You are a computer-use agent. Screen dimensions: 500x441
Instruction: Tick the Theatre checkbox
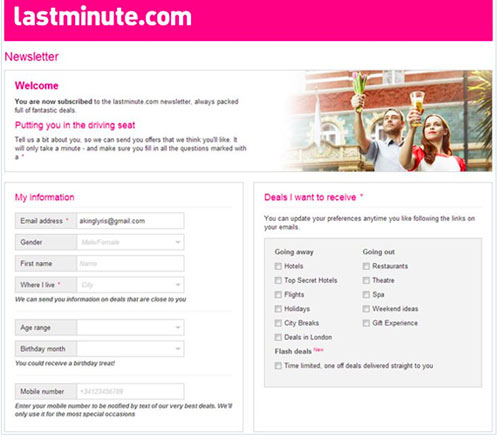366,280
